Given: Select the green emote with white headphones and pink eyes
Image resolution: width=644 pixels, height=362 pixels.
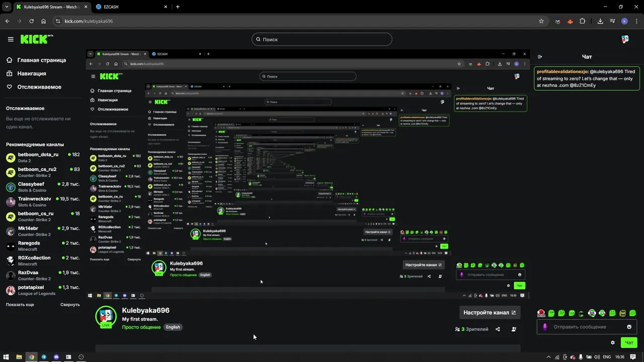Looking at the screenshot, I should [x=592, y=313].
